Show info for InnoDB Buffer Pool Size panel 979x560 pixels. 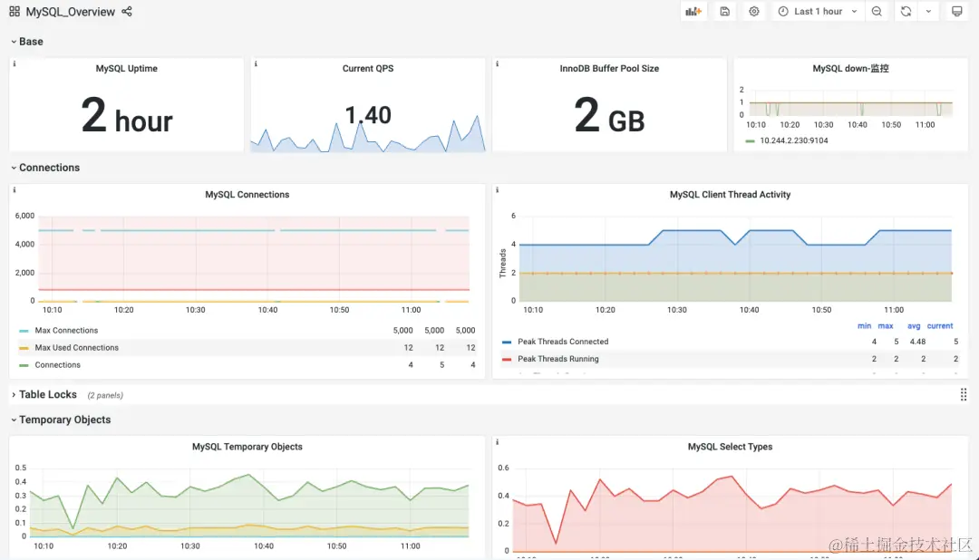click(497, 63)
